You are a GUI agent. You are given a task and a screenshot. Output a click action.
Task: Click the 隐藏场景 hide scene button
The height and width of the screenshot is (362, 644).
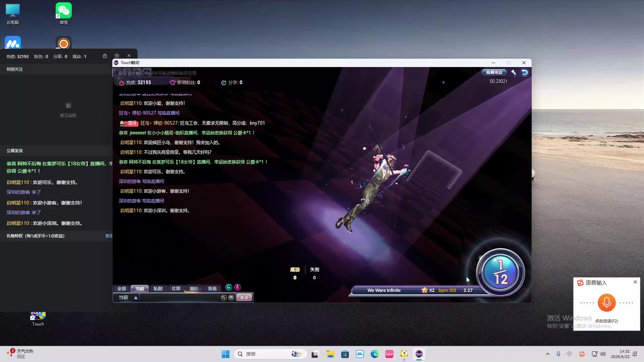494,72
